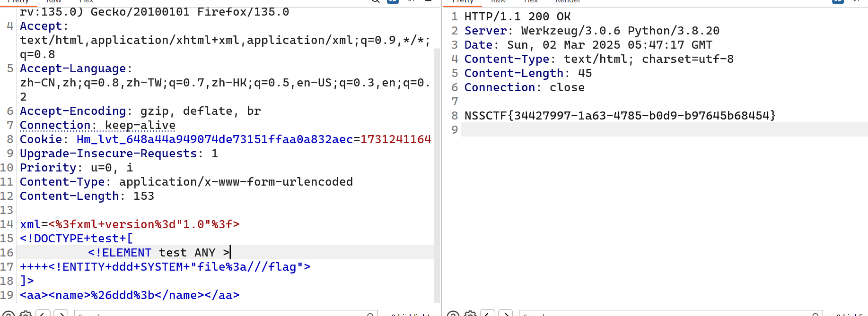The height and width of the screenshot is (316, 868).
Task: Click line number 8 in response gutter
Action: (455, 116)
